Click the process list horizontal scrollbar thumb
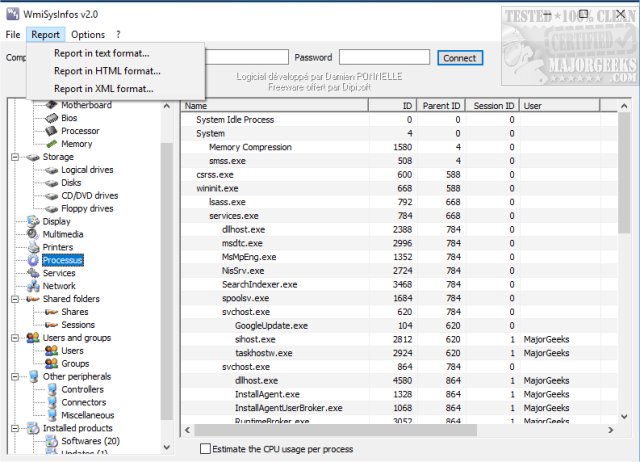The width and height of the screenshot is (640, 462). pos(336,430)
